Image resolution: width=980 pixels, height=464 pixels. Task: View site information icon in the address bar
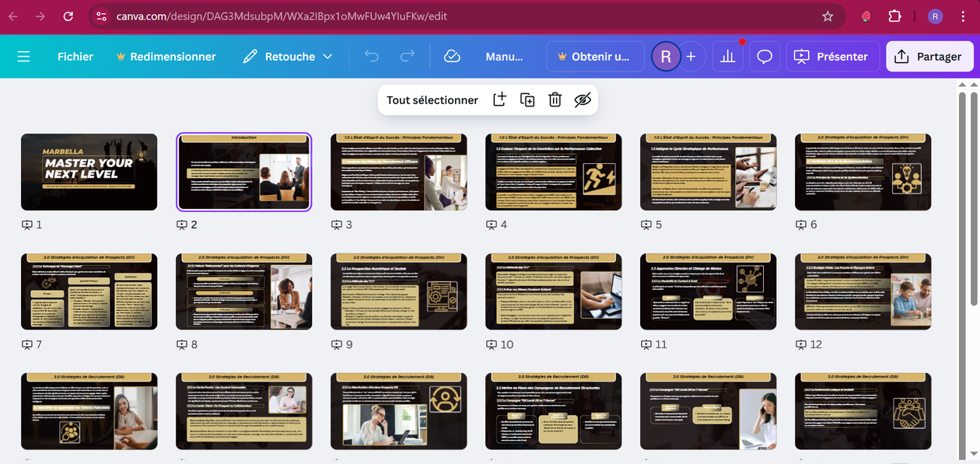101,16
